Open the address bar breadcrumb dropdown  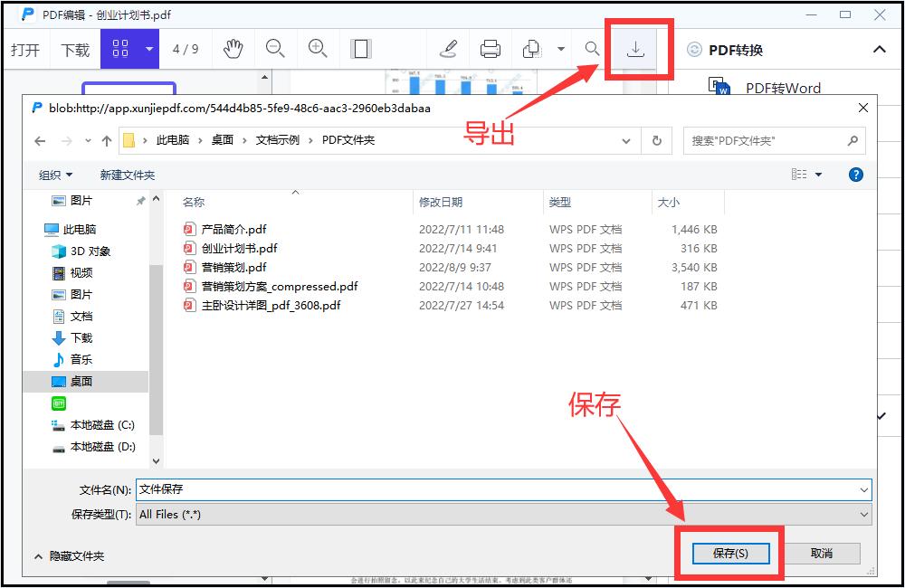(626, 140)
